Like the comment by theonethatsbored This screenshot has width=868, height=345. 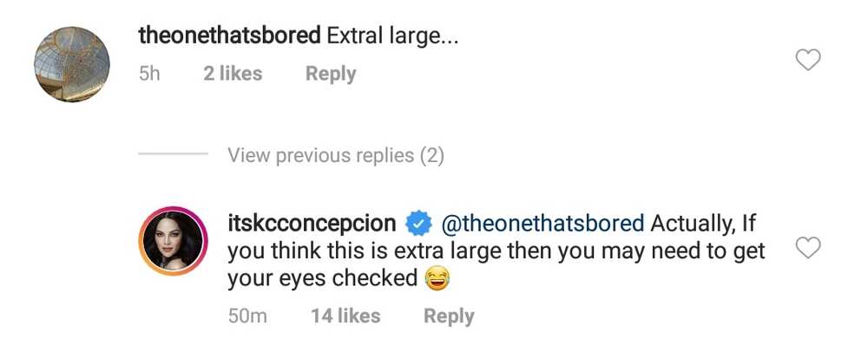click(x=807, y=60)
